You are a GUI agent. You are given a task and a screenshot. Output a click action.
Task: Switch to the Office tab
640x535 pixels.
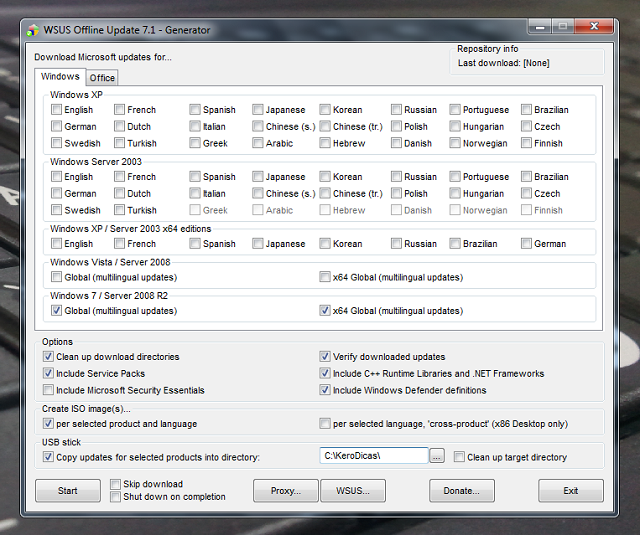[102, 78]
